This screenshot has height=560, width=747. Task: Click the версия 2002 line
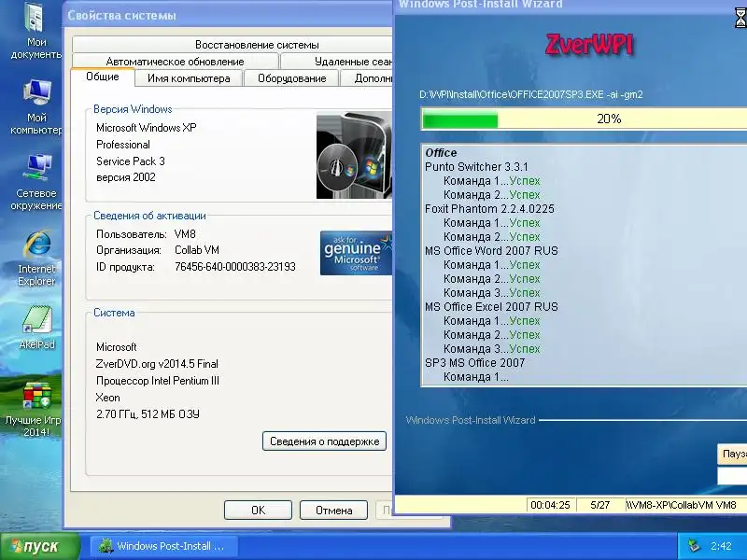pos(126,177)
